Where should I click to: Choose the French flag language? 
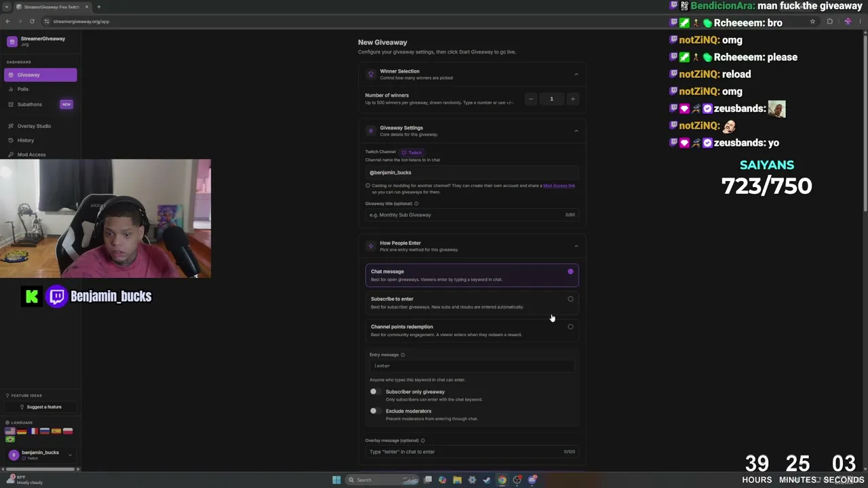pyautogui.click(x=33, y=431)
